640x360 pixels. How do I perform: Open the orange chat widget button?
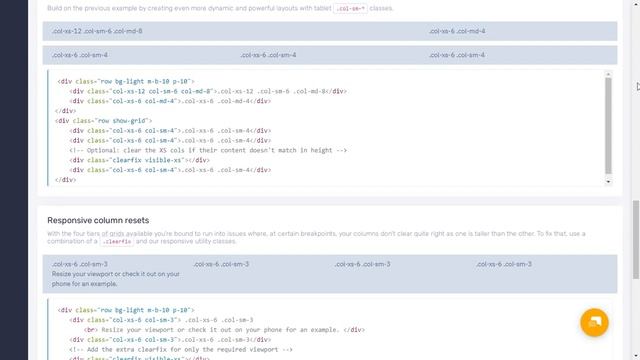pos(594,322)
